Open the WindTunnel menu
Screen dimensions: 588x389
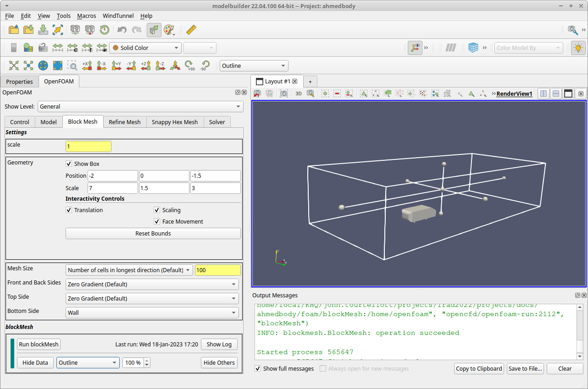[x=118, y=16]
